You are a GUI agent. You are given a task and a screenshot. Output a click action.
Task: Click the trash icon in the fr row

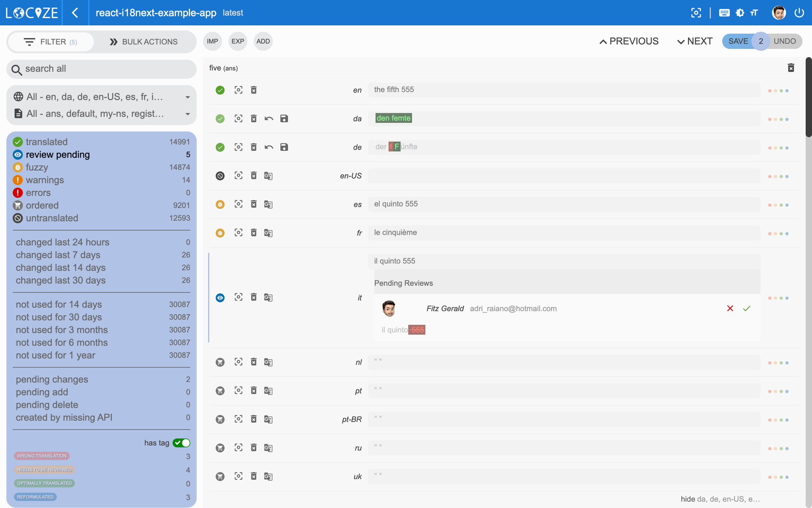click(x=254, y=233)
